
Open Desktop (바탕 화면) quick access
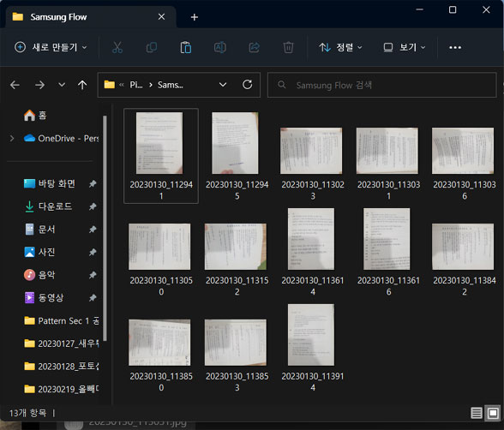tap(50, 183)
